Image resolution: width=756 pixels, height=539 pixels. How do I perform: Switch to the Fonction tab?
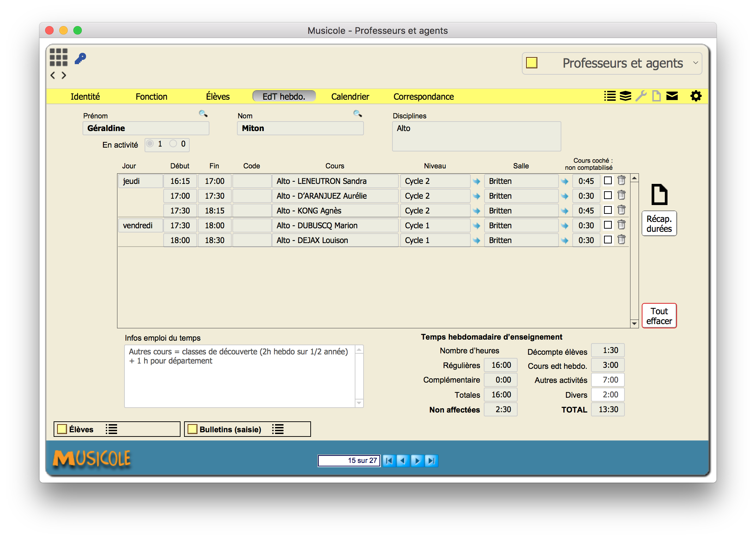point(151,97)
